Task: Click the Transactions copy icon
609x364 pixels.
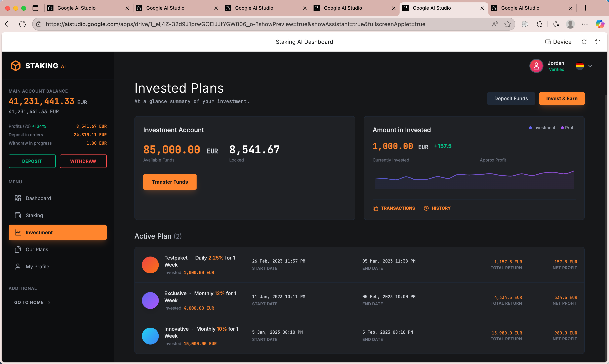Action: point(375,208)
